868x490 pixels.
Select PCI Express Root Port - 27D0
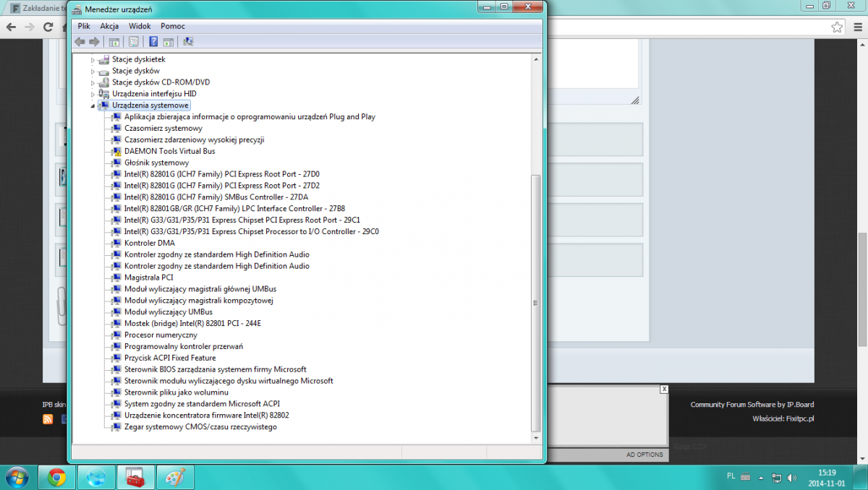222,174
